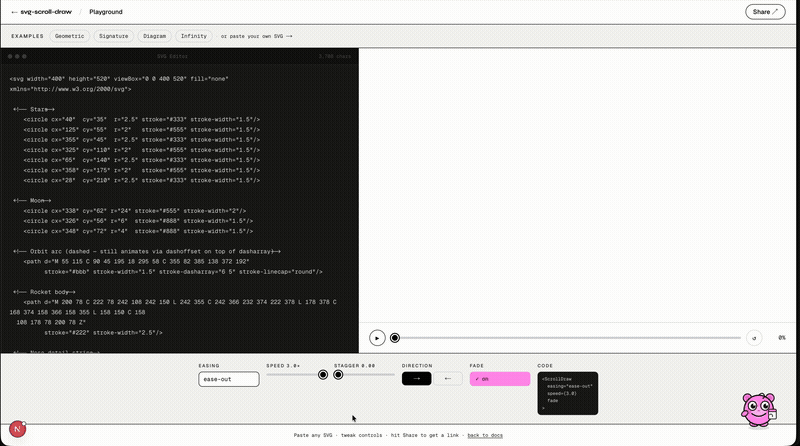Toggle the Fade on switch
This screenshot has width=800, height=446.
click(x=499, y=379)
